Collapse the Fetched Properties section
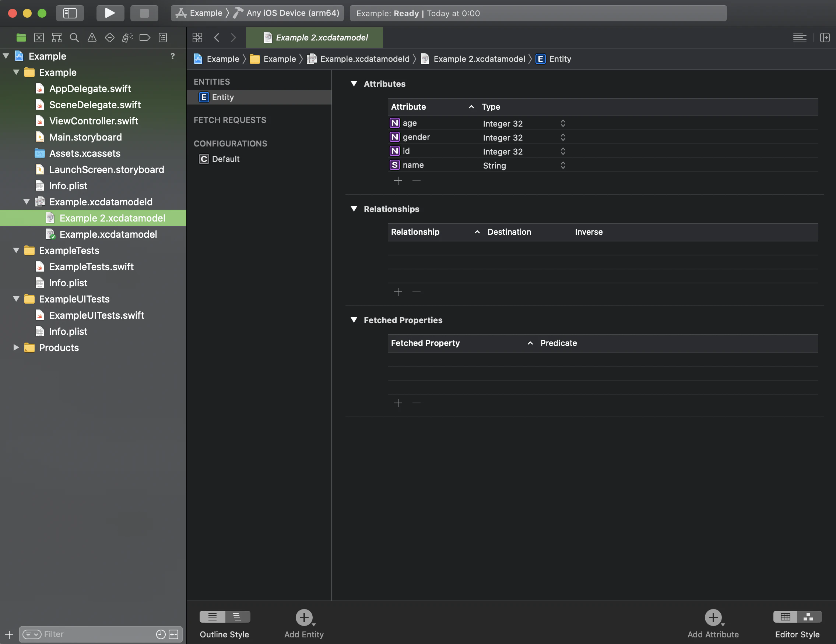This screenshot has height=644, width=836. coord(354,320)
